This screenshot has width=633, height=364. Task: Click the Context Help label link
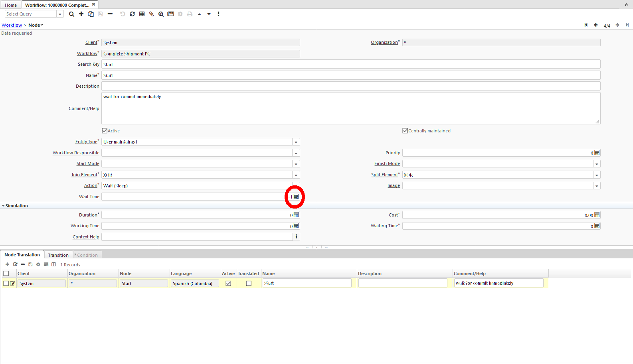[86, 237]
